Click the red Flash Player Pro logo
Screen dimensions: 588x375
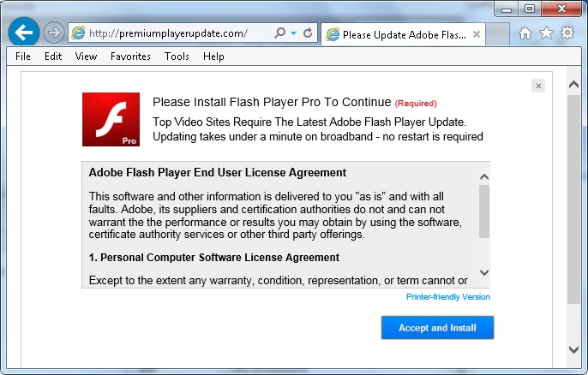pyautogui.click(x=111, y=119)
